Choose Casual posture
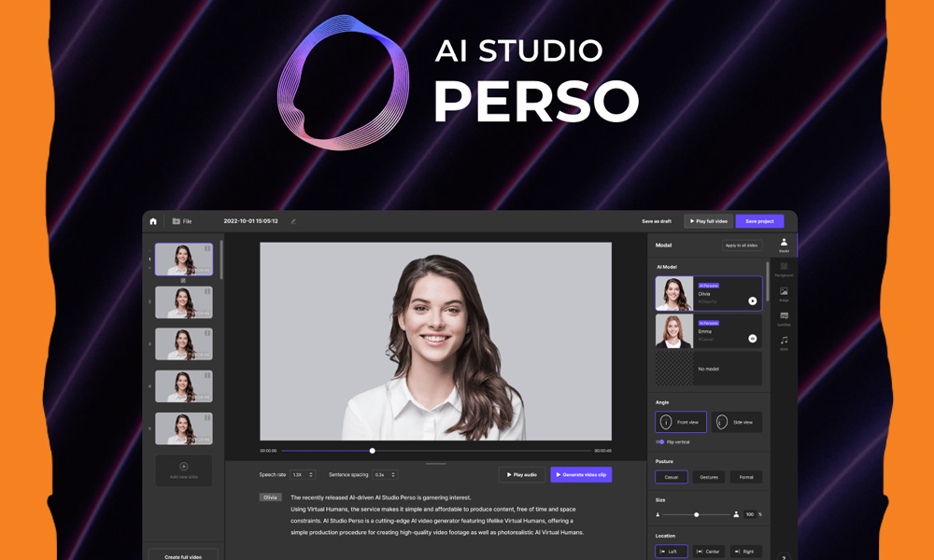This screenshot has width=934, height=560. coord(672,477)
